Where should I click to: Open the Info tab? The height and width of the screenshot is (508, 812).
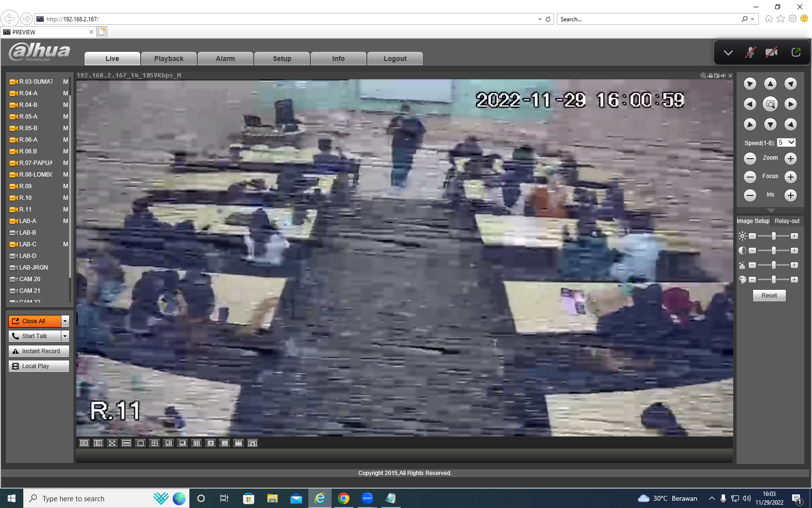pos(338,59)
